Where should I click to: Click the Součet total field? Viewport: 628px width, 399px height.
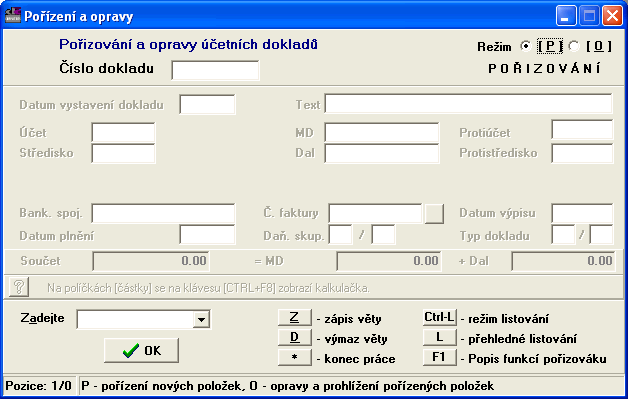click(151, 261)
